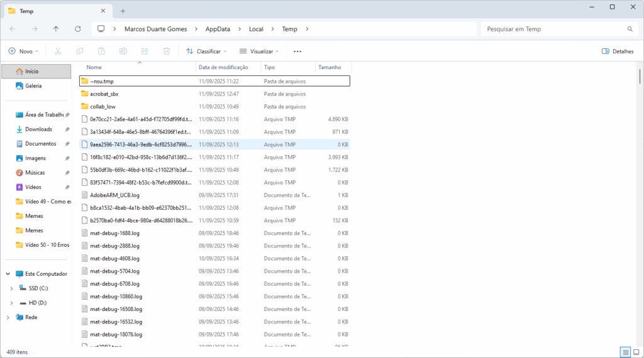Select the file starting with 9aea2596

coord(214,144)
